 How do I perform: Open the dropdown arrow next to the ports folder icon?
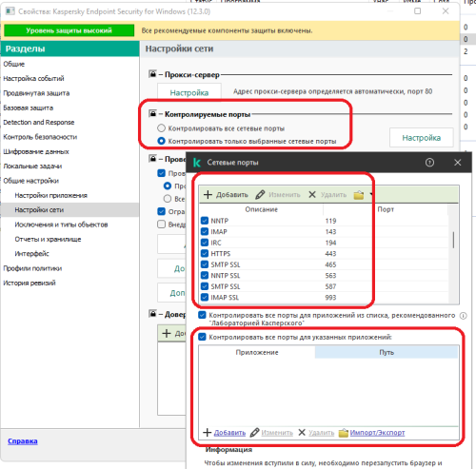(370, 194)
